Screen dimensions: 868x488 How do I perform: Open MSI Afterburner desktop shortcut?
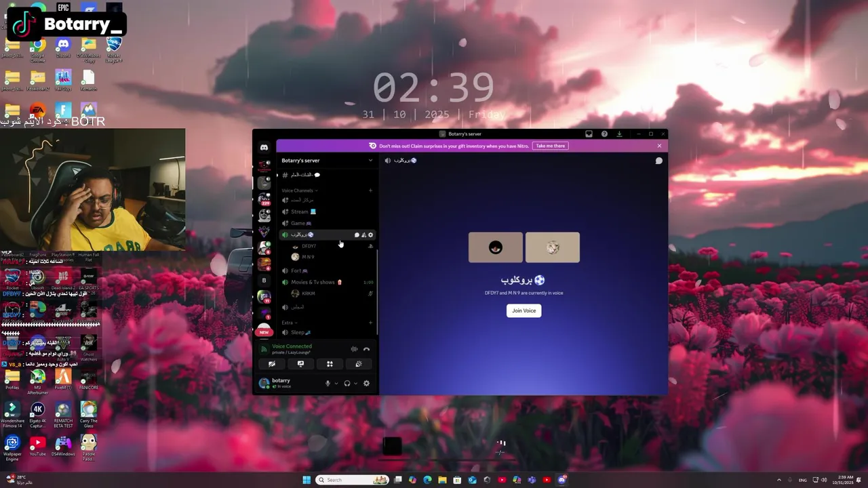pyautogui.click(x=37, y=381)
